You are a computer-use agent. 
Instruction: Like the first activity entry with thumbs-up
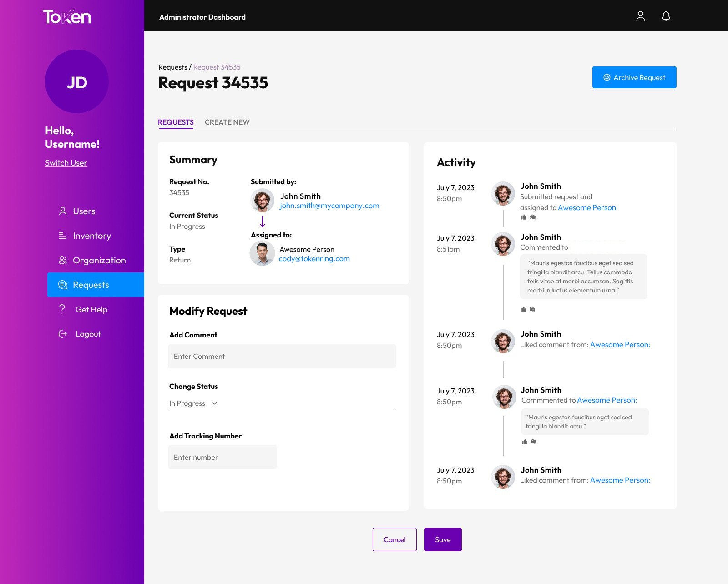523,217
